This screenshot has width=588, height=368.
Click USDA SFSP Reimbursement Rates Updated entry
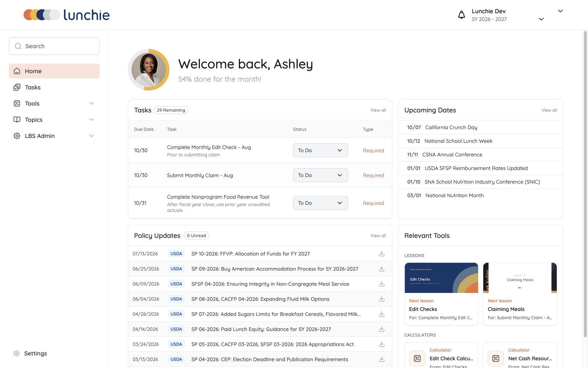(481, 168)
